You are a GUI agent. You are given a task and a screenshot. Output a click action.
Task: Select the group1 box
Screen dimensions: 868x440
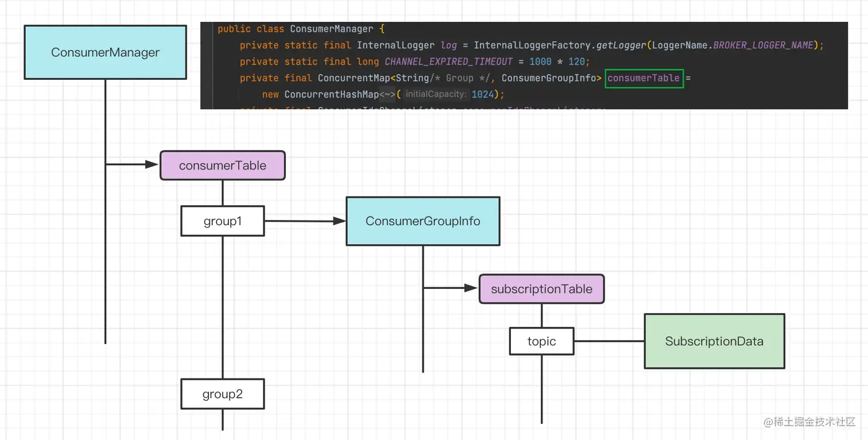222,221
